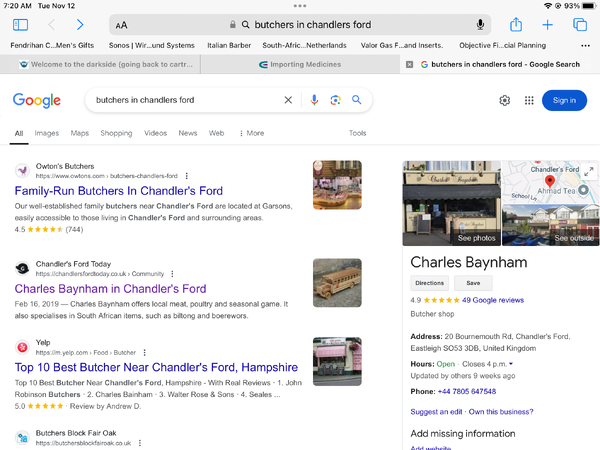The image size is (600, 450).
Task: Focus the Safari address bar
Action: tap(300, 25)
